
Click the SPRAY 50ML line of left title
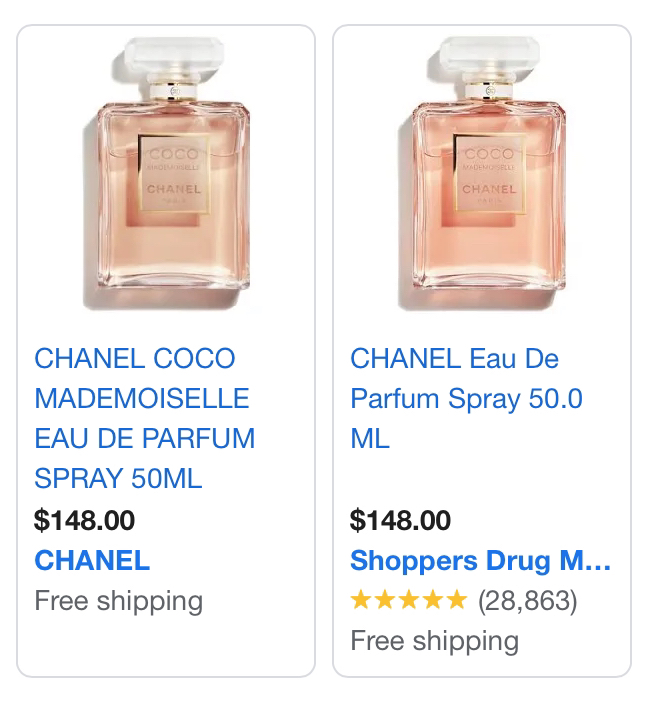tap(118, 478)
